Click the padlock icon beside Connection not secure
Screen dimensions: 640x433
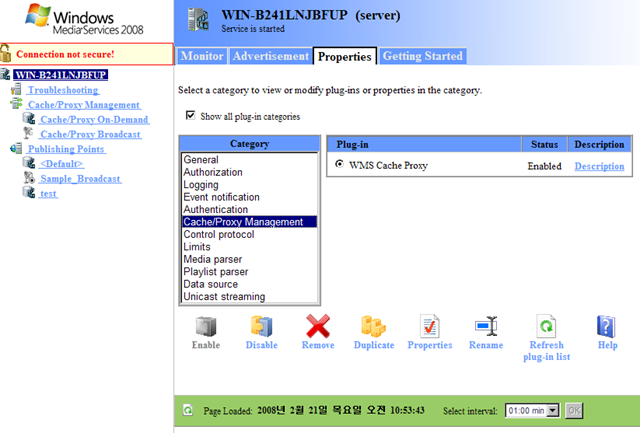click(6, 53)
